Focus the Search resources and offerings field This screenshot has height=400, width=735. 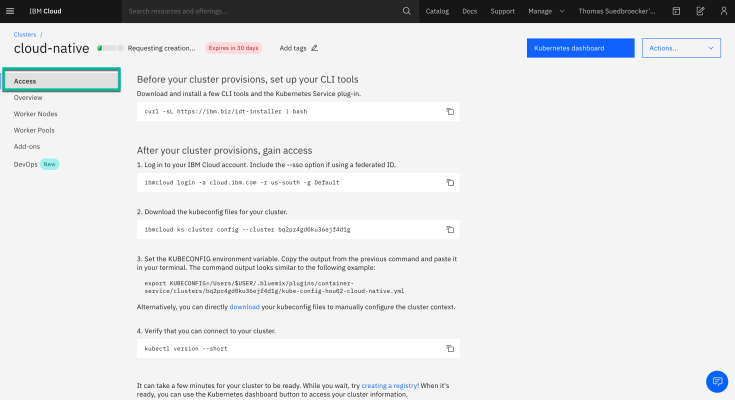point(262,11)
